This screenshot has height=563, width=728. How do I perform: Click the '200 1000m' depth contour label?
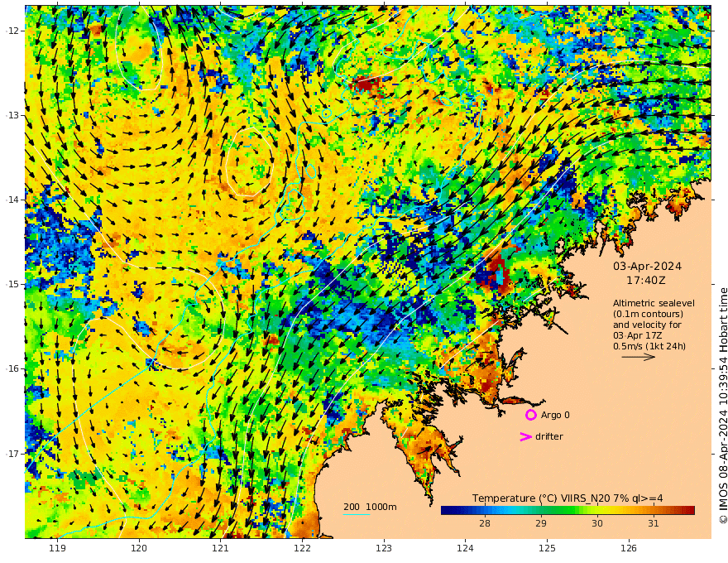(370, 507)
